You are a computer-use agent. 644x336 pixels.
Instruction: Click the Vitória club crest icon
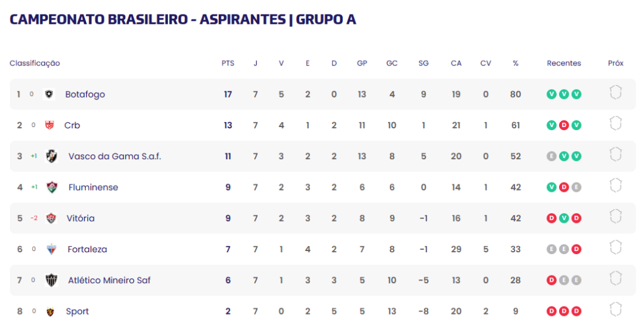51,218
